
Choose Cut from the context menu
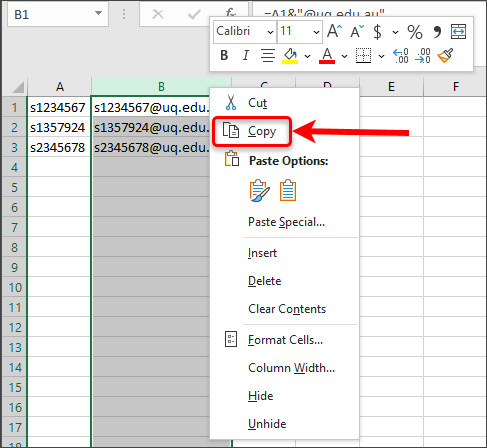[x=284, y=103]
